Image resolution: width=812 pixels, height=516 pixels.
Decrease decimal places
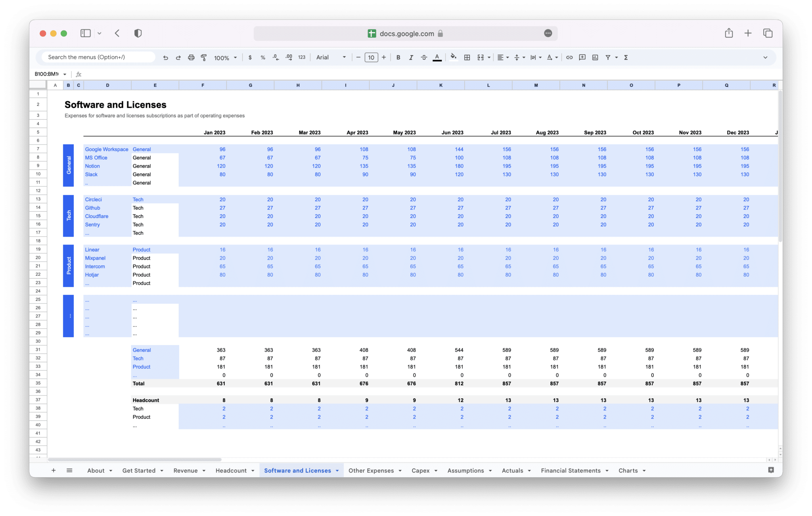pyautogui.click(x=276, y=57)
